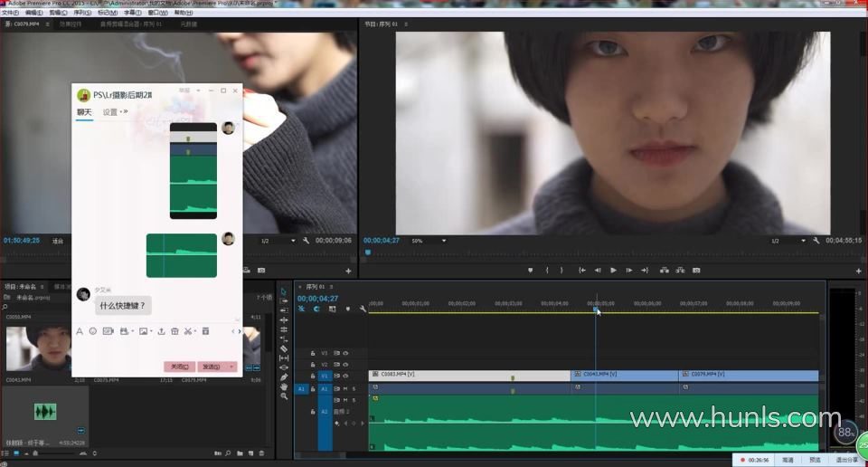
Task: Add a marker in the timeline header
Action: 347,309
